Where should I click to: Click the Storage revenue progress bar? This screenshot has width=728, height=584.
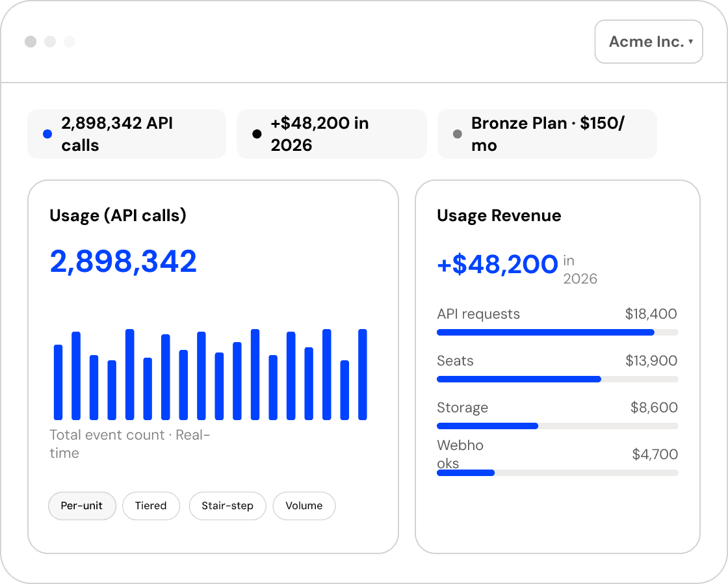pos(557,426)
